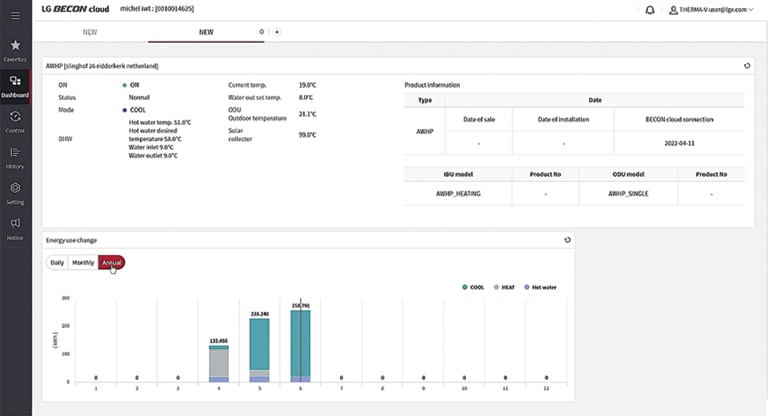
Task: Select Annual energy use view
Action: coord(112,262)
